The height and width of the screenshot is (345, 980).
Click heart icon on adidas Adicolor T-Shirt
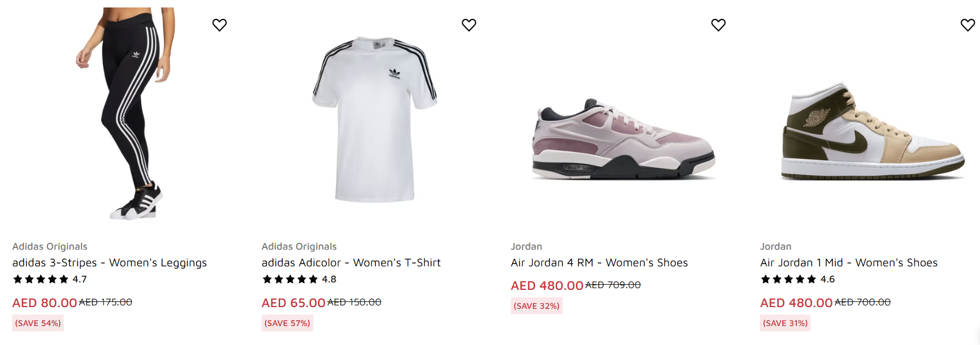click(469, 25)
